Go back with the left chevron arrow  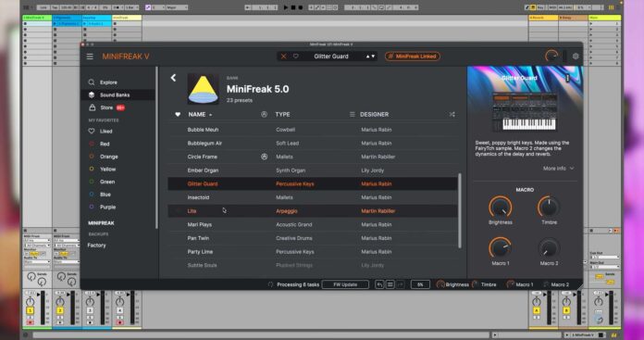[173, 78]
